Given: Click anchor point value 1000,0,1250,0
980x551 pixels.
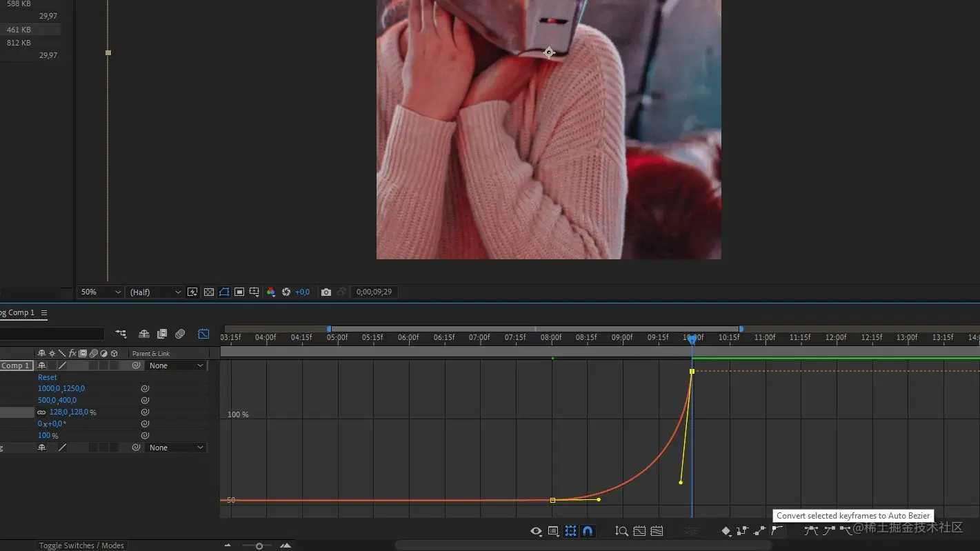Looking at the screenshot, I should pyautogui.click(x=61, y=388).
